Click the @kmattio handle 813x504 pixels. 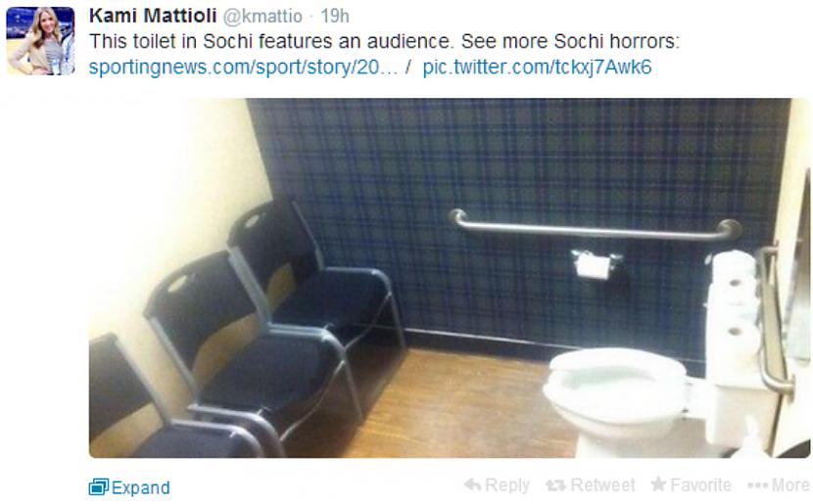(x=263, y=17)
